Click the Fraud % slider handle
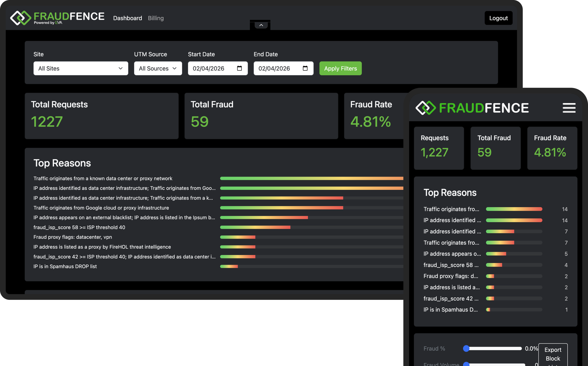The width and height of the screenshot is (588, 366). (x=466, y=348)
